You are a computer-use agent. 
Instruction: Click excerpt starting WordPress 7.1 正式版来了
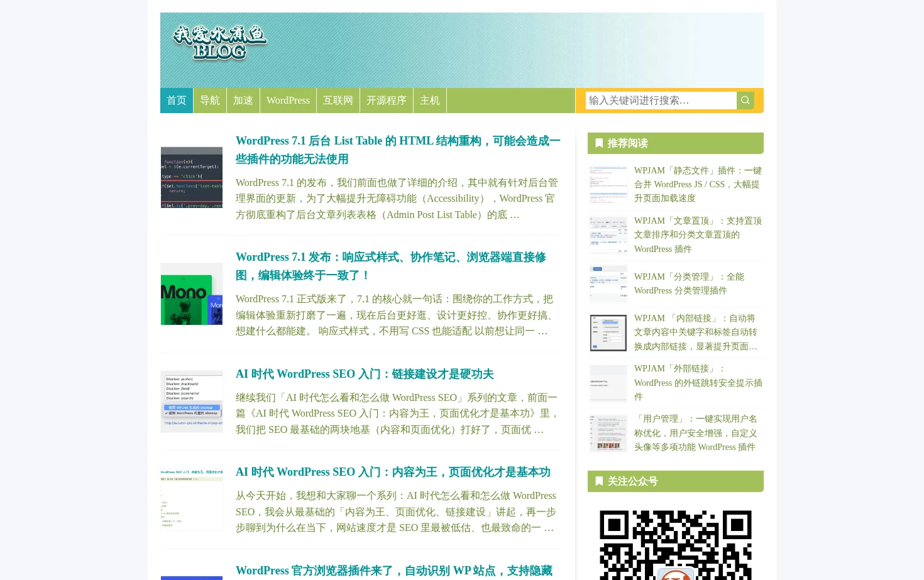[x=396, y=315]
